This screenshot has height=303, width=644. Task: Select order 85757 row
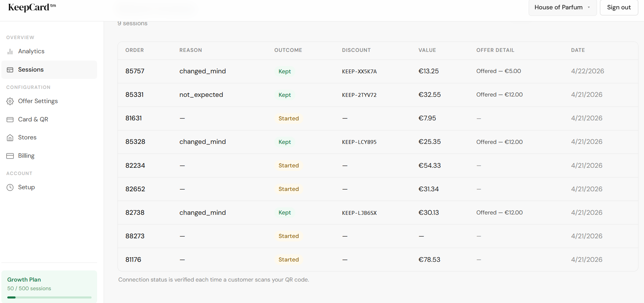point(135,71)
